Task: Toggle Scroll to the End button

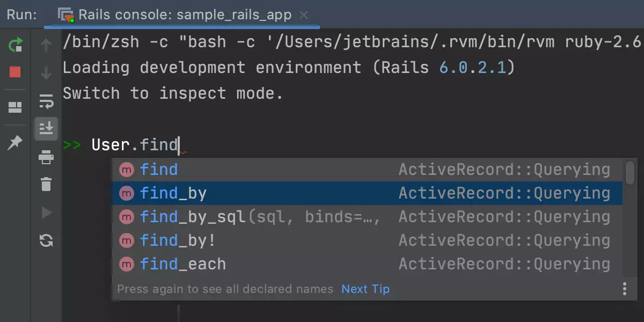Action: 46,129
